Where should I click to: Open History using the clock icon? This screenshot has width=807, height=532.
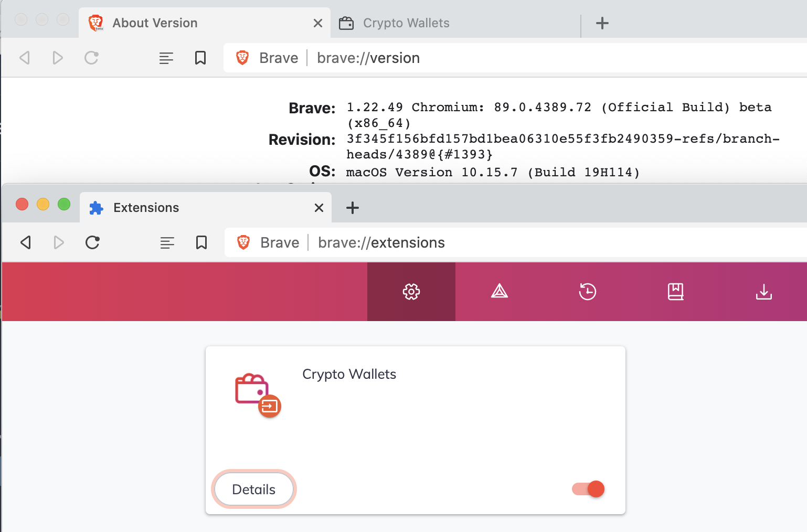(x=587, y=292)
